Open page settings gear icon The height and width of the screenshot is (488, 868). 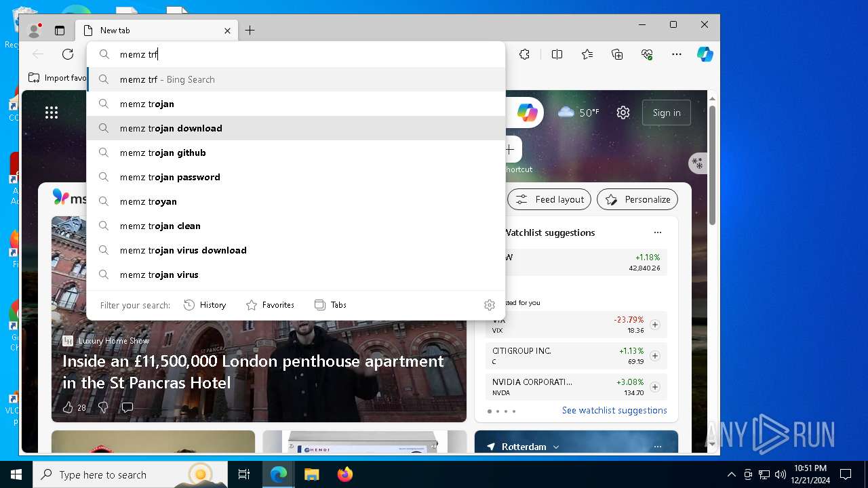pos(623,113)
